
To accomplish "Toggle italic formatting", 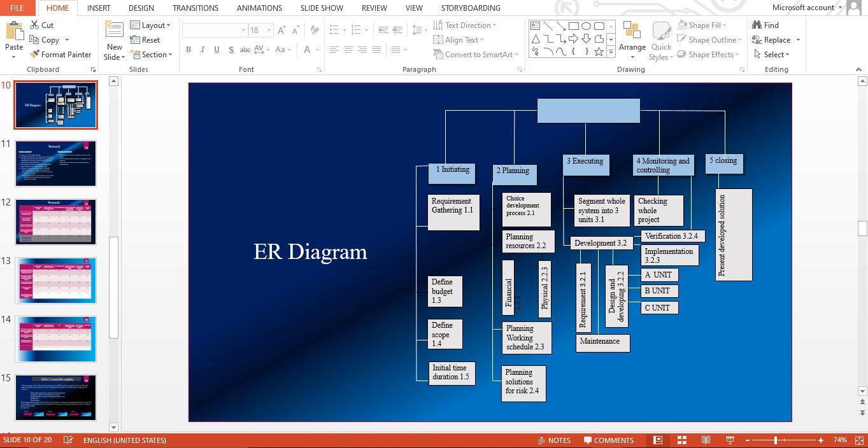I will (203, 49).
